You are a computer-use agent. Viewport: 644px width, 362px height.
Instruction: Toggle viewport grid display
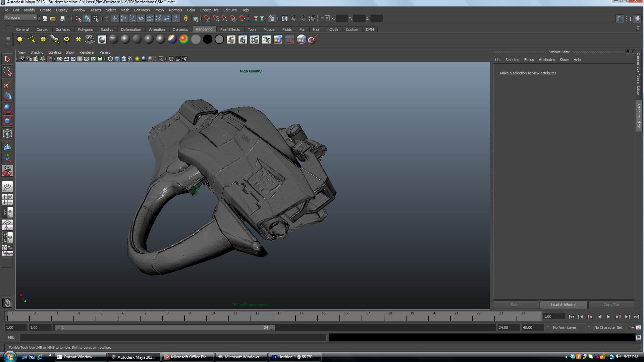point(60,59)
